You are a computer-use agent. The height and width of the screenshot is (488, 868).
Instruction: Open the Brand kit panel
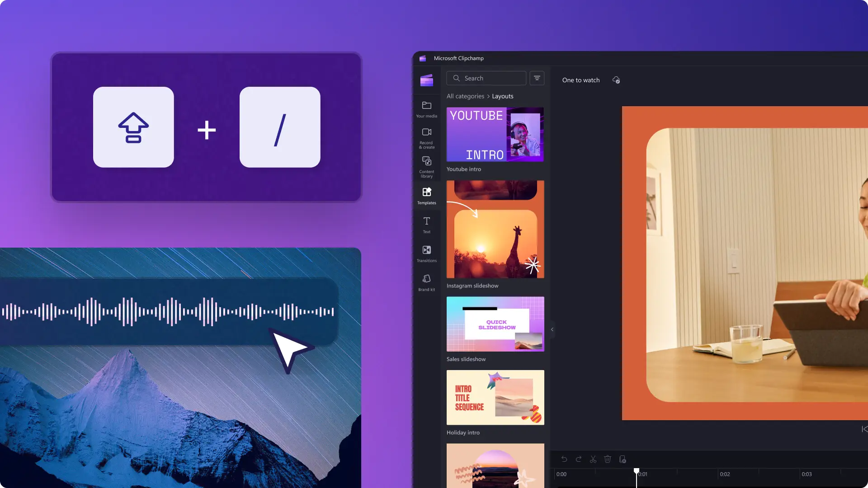[426, 282]
